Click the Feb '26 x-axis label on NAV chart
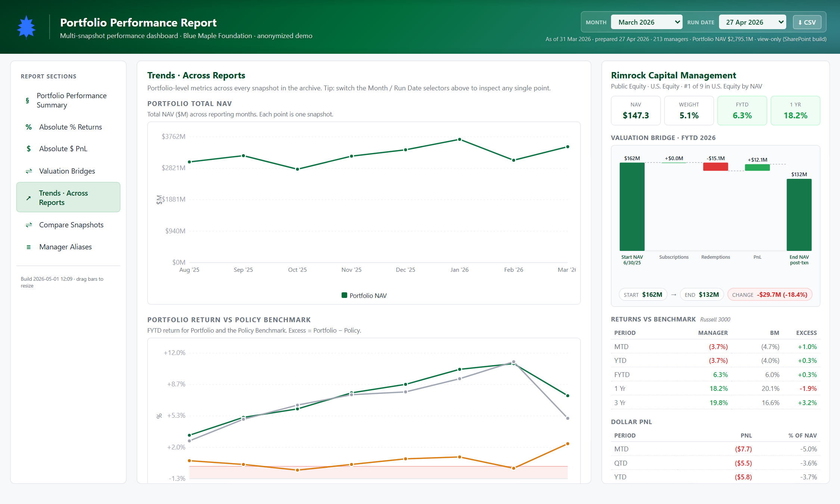This screenshot has width=840, height=504. 513,270
